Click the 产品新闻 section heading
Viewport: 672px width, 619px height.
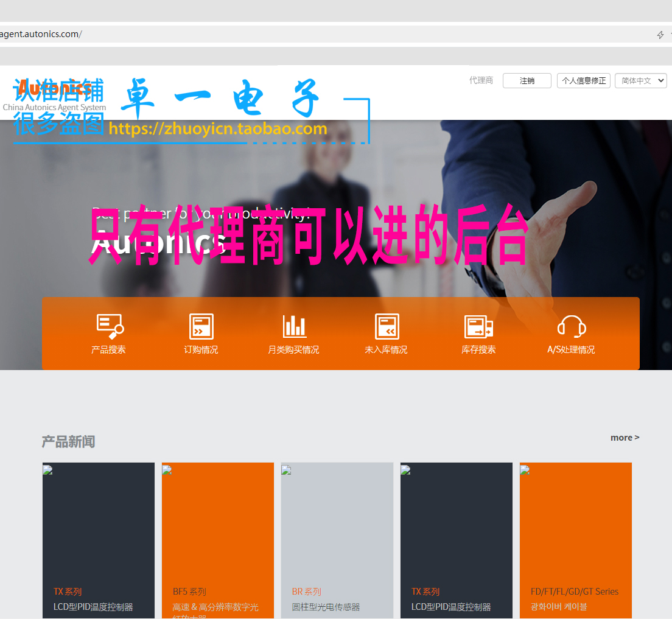click(69, 441)
